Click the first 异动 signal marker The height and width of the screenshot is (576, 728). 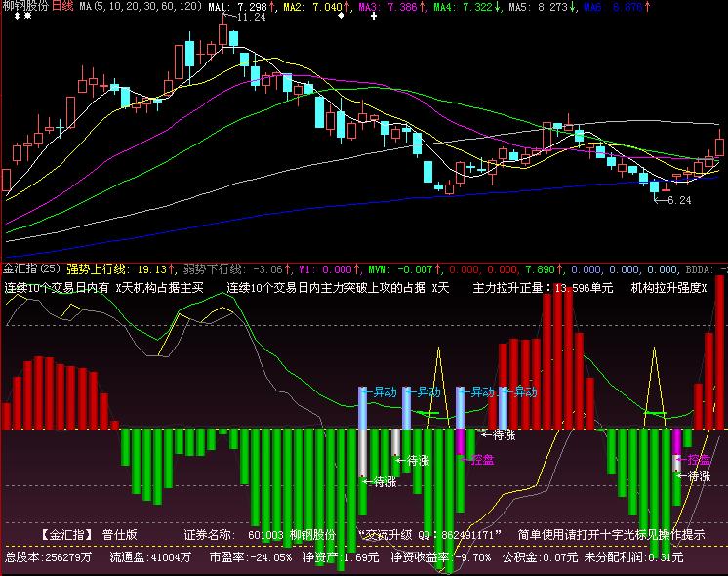384,392
